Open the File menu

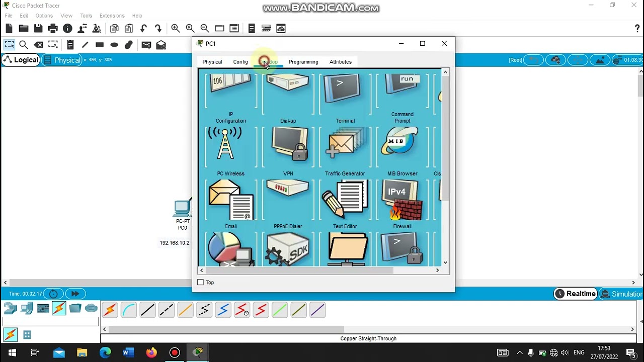point(9,16)
